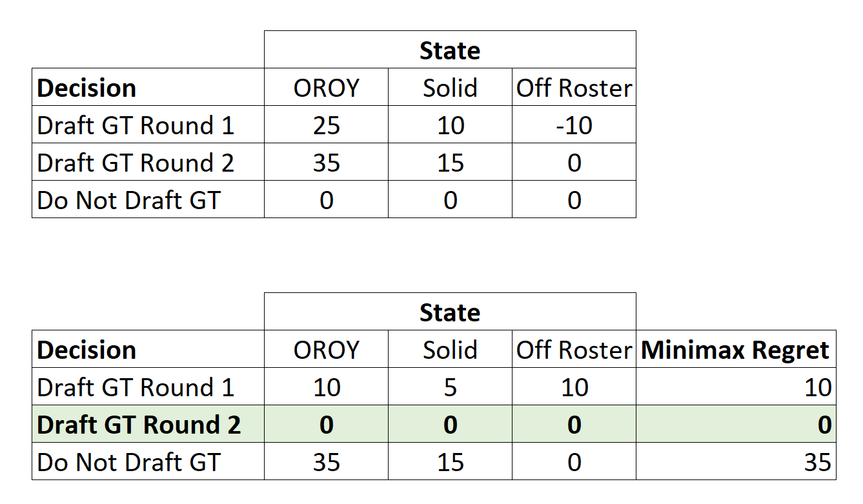Select the Solid regret value 5
This screenshot has width=863, height=504.
pyautogui.click(x=450, y=387)
